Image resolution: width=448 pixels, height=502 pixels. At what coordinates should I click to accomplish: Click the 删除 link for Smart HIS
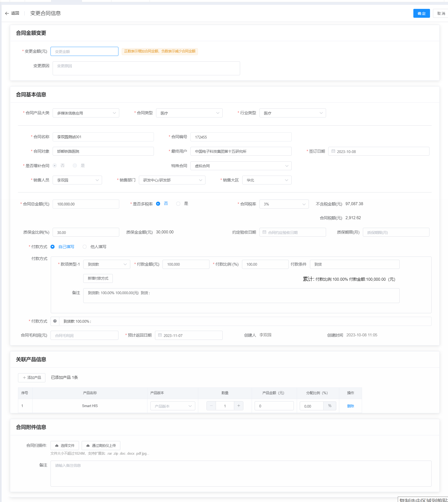(x=350, y=406)
